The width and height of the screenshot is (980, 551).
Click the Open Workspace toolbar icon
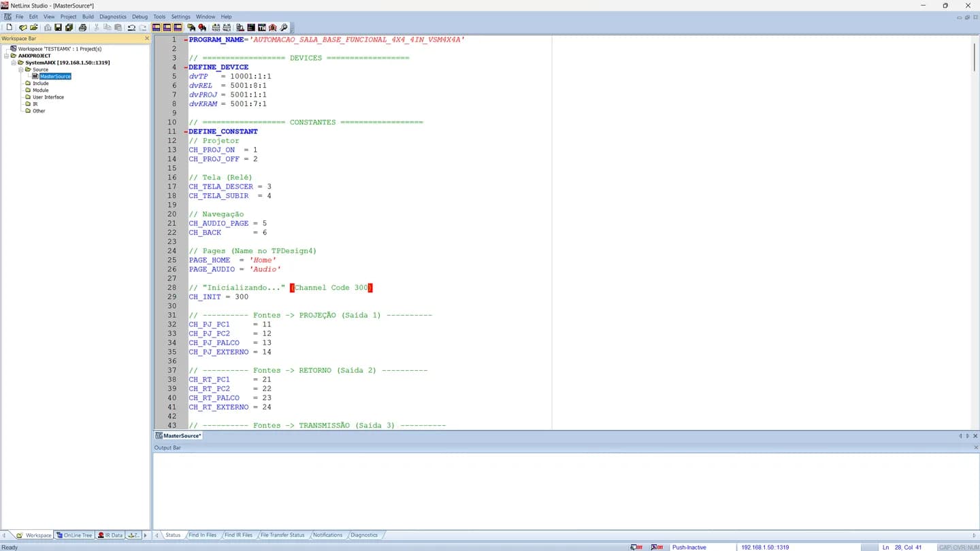[x=22, y=27]
